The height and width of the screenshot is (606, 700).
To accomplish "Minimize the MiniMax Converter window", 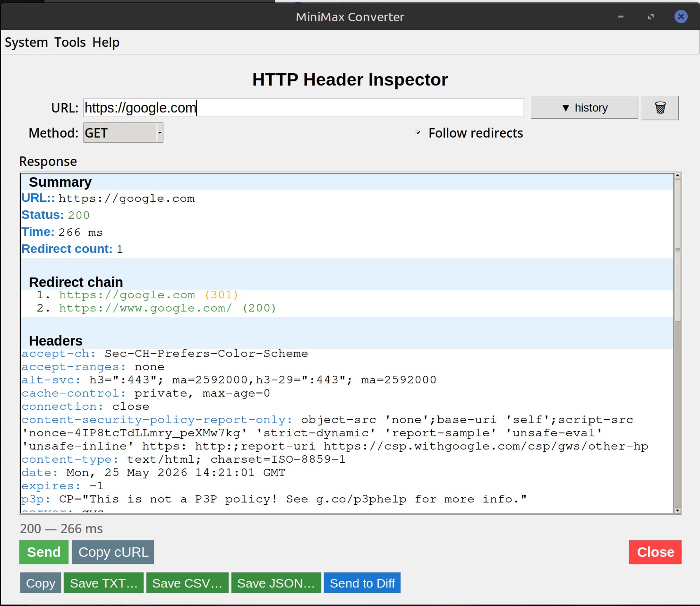I will click(621, 17).
